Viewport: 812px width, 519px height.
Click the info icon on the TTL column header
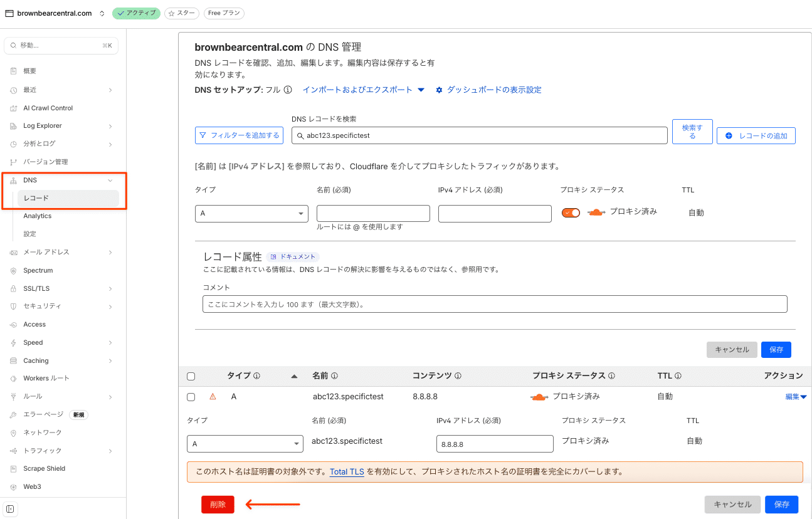click(678, 375)
